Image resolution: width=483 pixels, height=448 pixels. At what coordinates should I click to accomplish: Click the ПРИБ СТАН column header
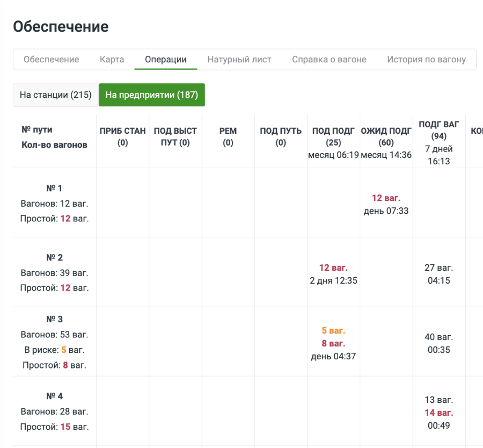pyautogui.click(x=123, y=136)
